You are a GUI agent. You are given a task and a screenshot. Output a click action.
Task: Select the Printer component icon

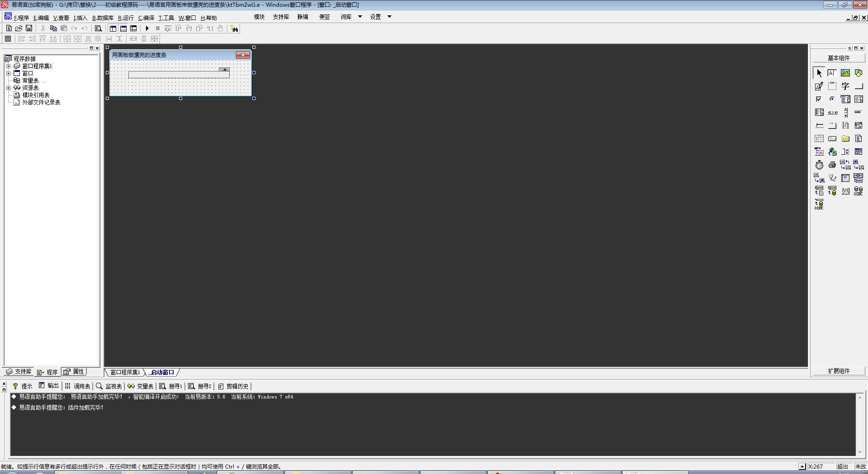pos(832,165)
